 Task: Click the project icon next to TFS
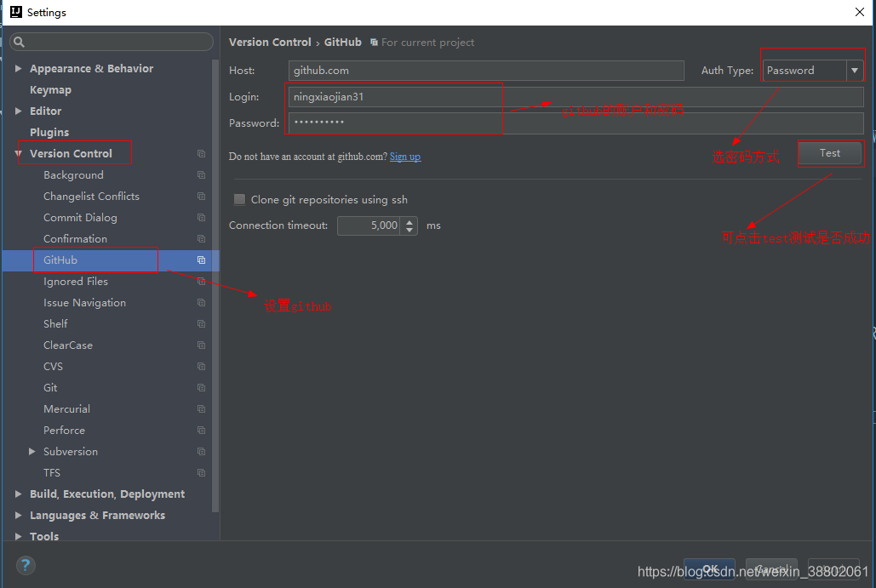tap(201, 472)
